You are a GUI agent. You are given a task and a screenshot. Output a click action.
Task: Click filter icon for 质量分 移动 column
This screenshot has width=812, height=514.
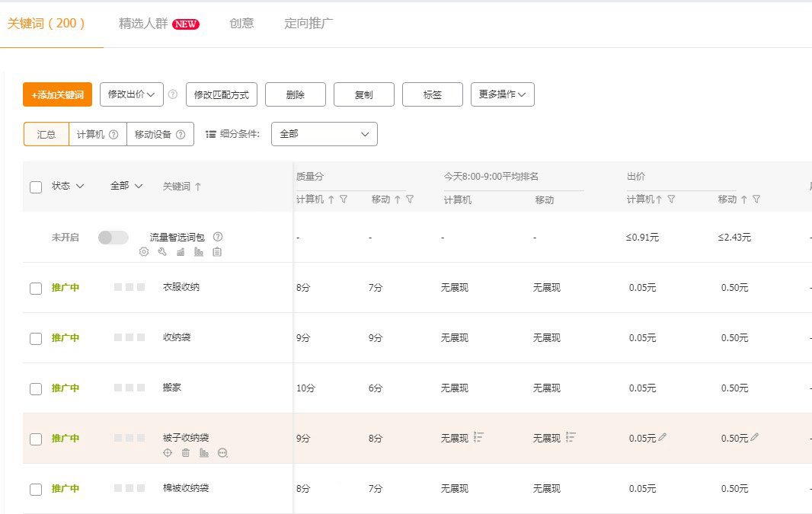pyautogui.click(x=410, y=200)
